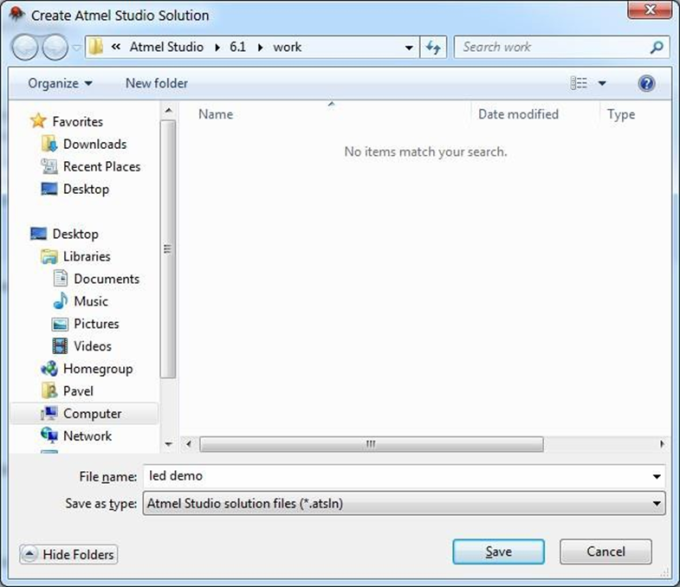The width and height of the screenshot is (680, 587).
Task: Select the Music label under Libraries
Action: coord(91,301)
